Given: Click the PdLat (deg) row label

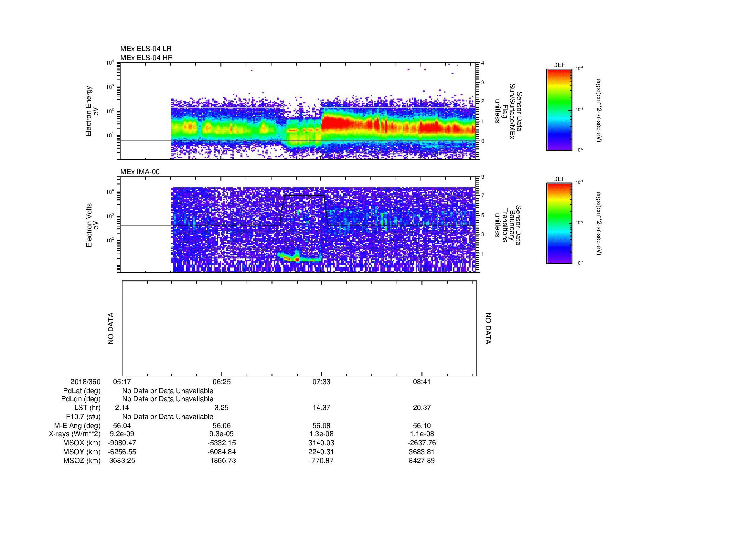Looking at the screenshot, I should click(x=82, y=391).
